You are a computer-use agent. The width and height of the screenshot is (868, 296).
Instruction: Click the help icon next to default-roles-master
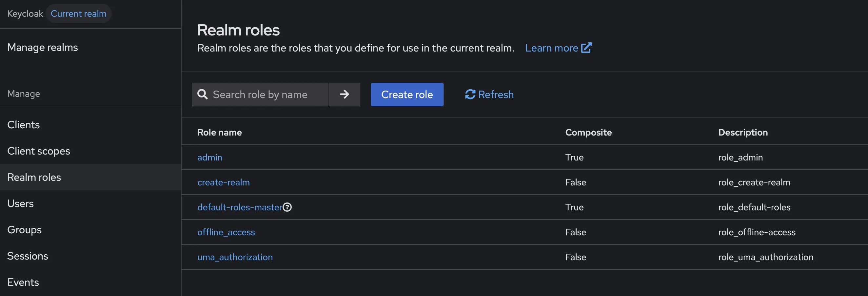tap(287, 207)
